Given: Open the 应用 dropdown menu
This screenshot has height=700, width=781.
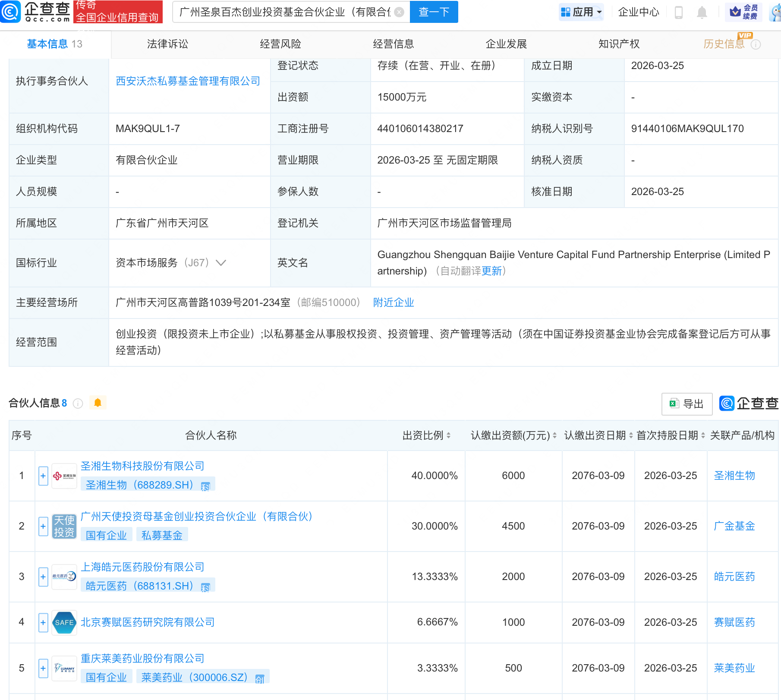Looking at the screenshot, I should [581, 12].
